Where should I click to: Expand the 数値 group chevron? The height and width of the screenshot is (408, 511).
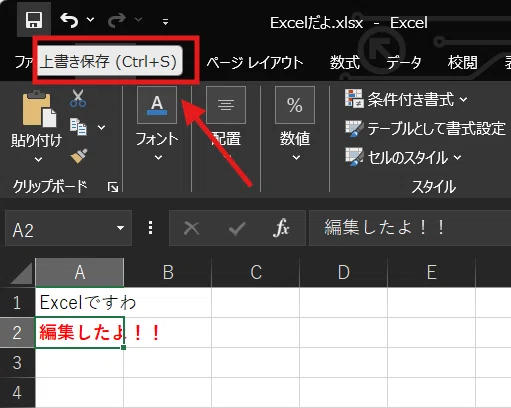[x=296, y=157]
